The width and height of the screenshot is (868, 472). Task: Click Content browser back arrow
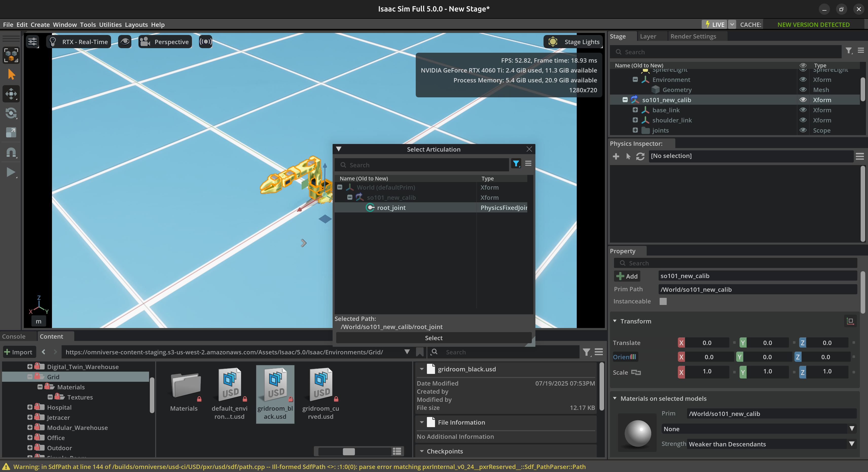(43, 352)
